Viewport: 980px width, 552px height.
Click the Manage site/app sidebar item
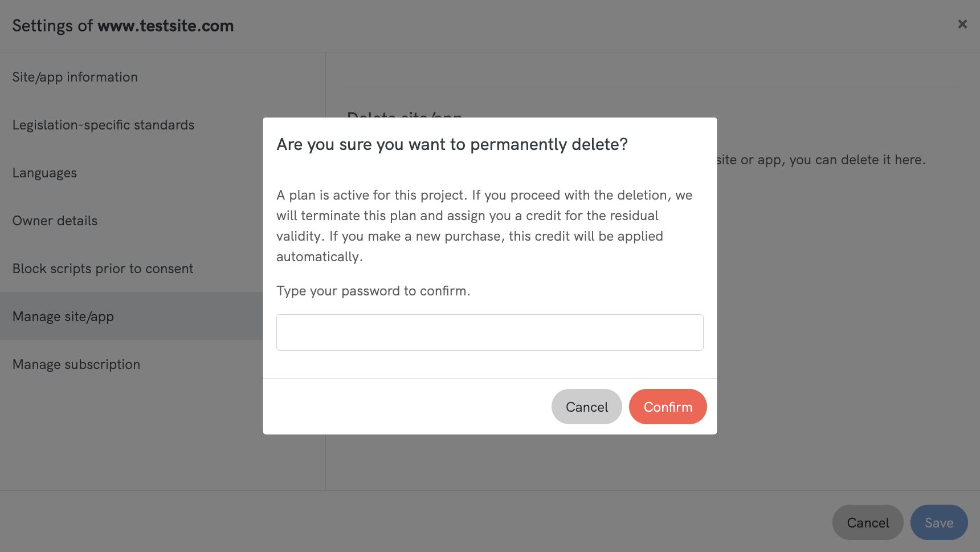pyautogui.click(x=63, y=316)
